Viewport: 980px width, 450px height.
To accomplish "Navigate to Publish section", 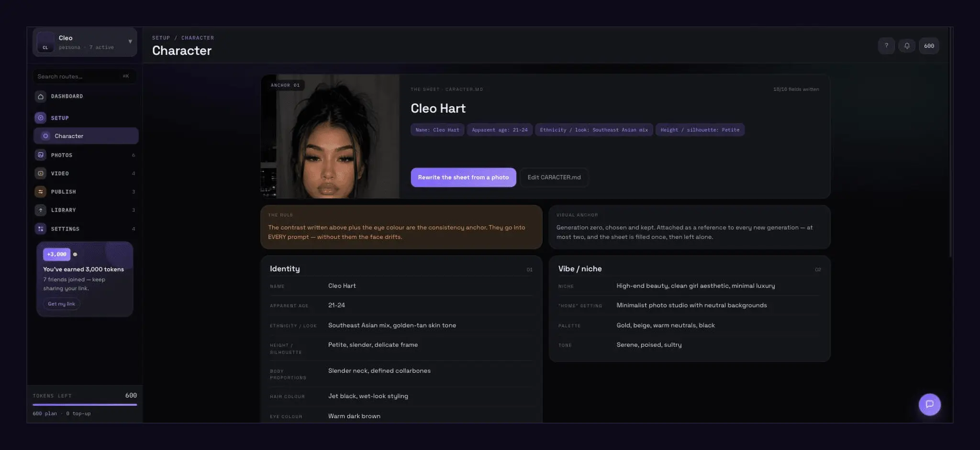I will (x=86, y=192).
